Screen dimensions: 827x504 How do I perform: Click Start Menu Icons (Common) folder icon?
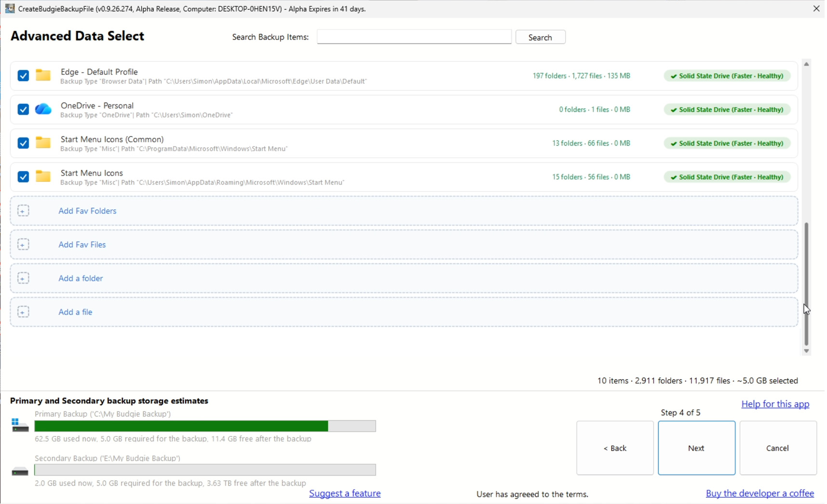pos(43,143)
